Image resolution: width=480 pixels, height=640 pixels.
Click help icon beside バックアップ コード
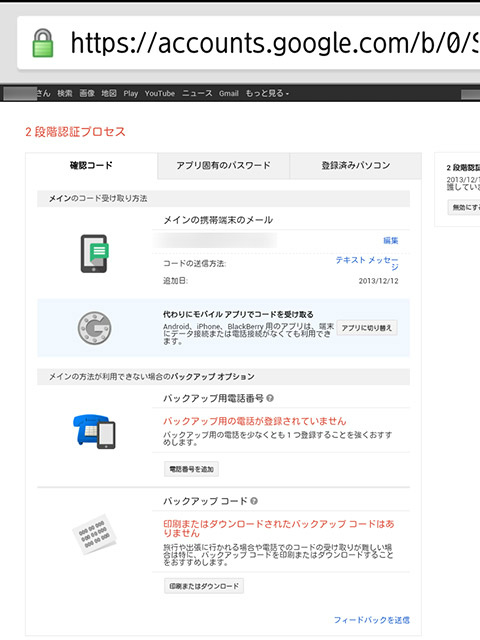(254, 501)
